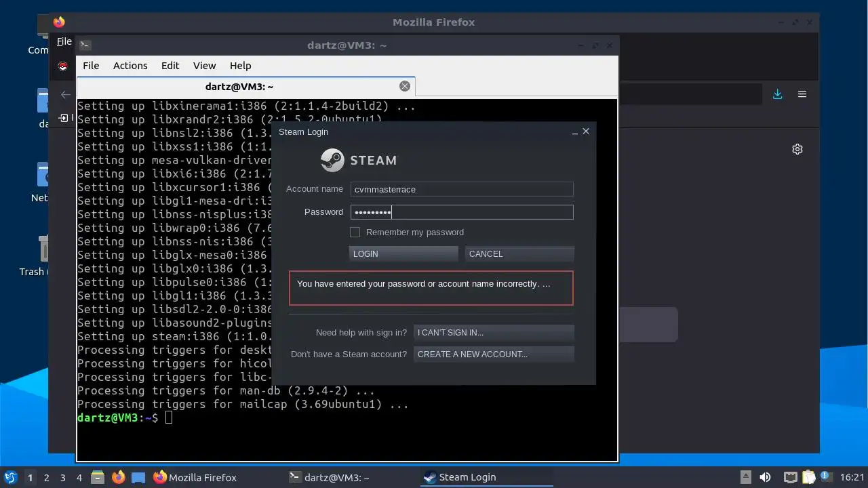Image resolution: width=868 pixels, height=488 pixels.
Task: Click the red pinned tab icon in Firefox
Action: 62,66
